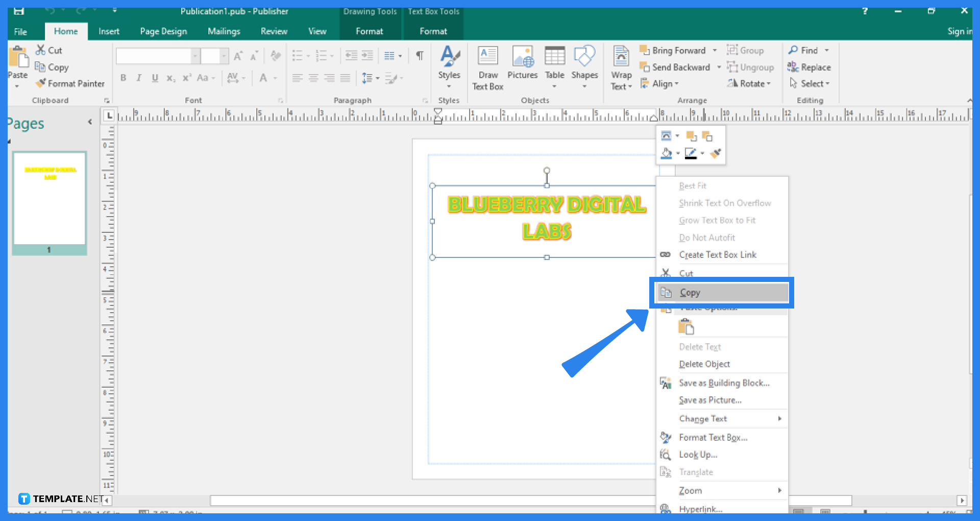Open the Styles gallery
The image size is (980, 521).
coord(449,66)
